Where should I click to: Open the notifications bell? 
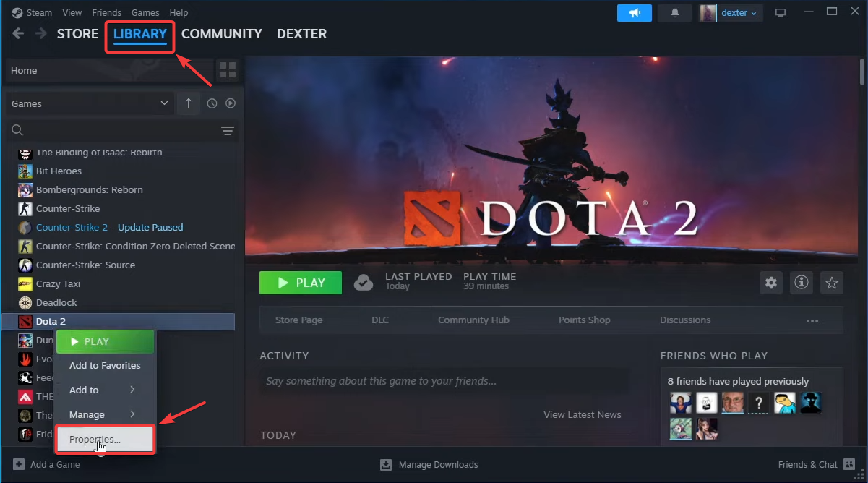676,13
